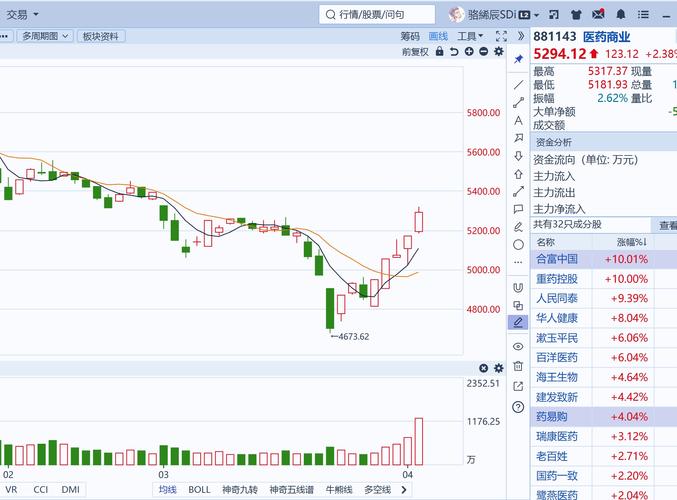Click the 板块资料 button
The height and width of the screenshot is (500, 677).
[101, 36]
